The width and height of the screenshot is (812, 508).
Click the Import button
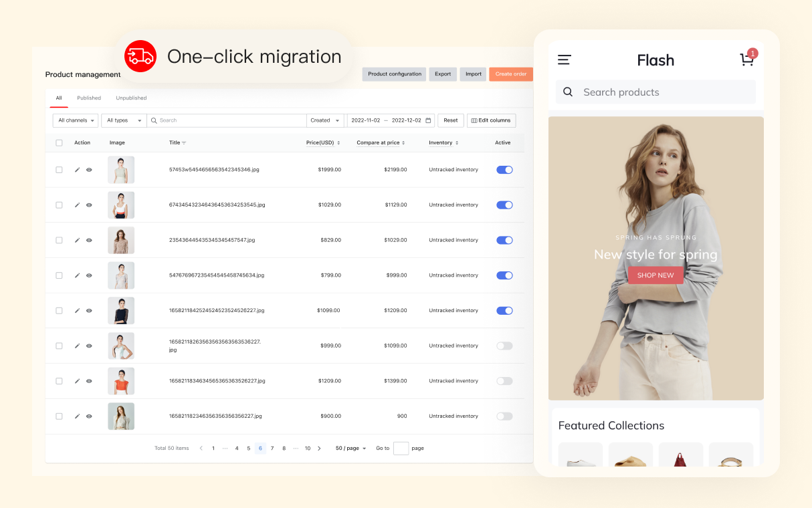click(x=474, y=74)
